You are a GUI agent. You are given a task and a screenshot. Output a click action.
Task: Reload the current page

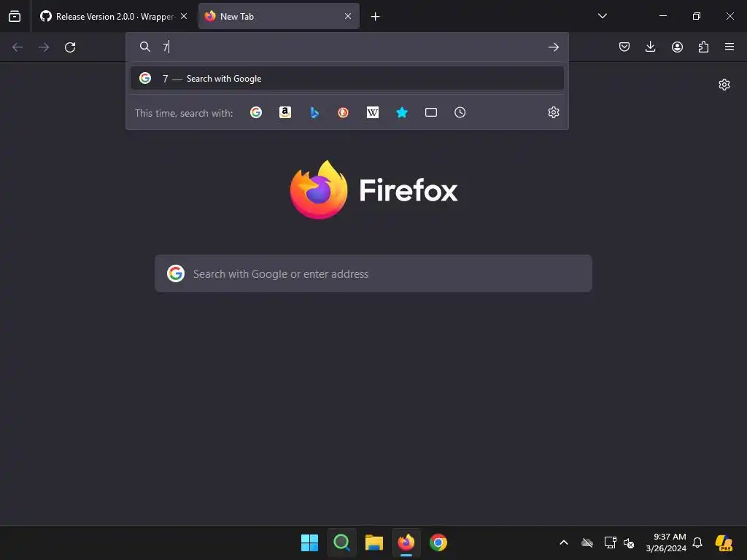[70, 47]
